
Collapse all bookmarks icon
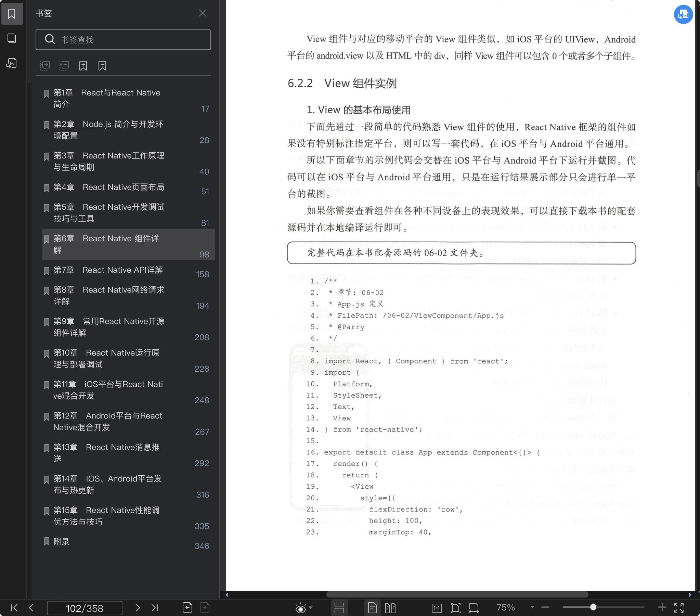pos(64,65)
